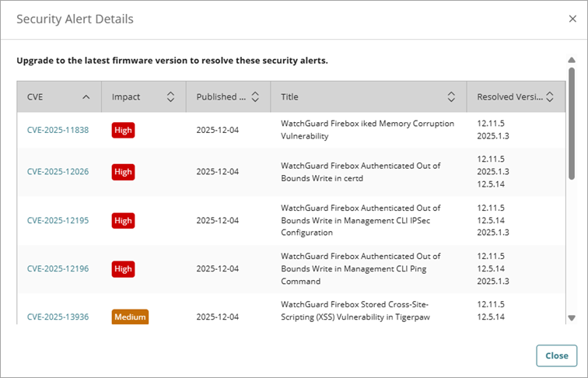588x378 pixels.
Task: Select the High badge for CVE-2025-11838
Action: (x=123, y=130)
